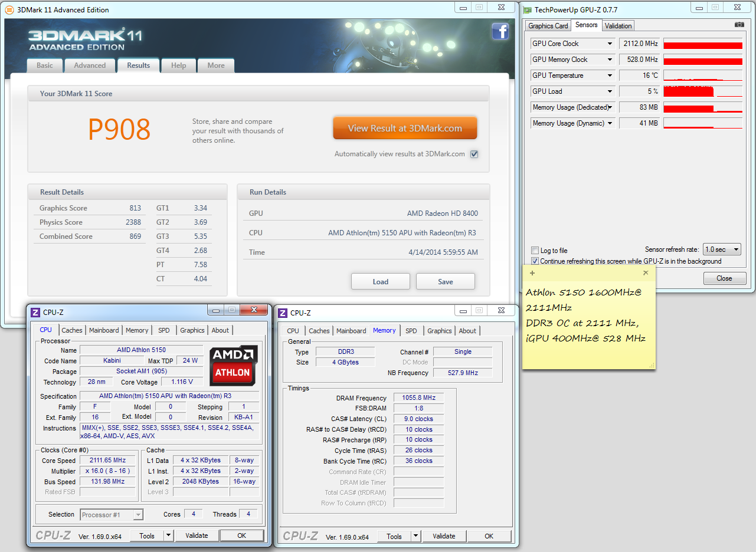
Task: Open the GPU Load sensor dropdown
Action: [610, 91]
